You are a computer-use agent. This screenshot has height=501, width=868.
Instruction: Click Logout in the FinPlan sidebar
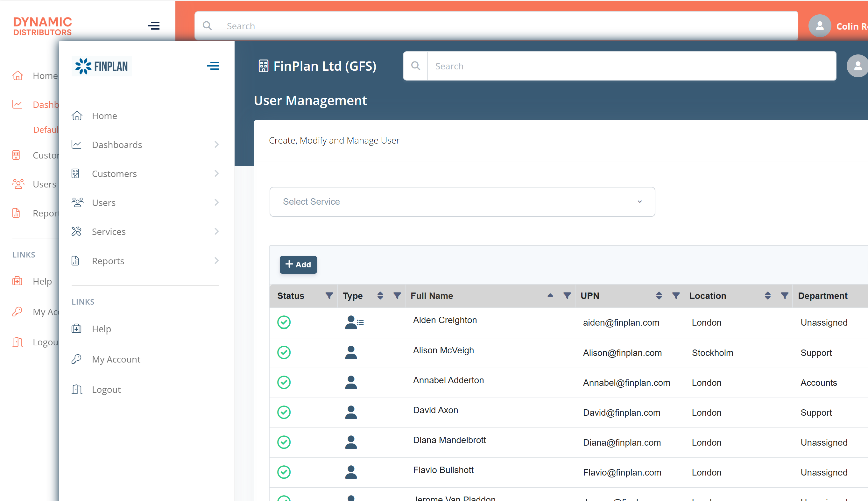[106, 390]
